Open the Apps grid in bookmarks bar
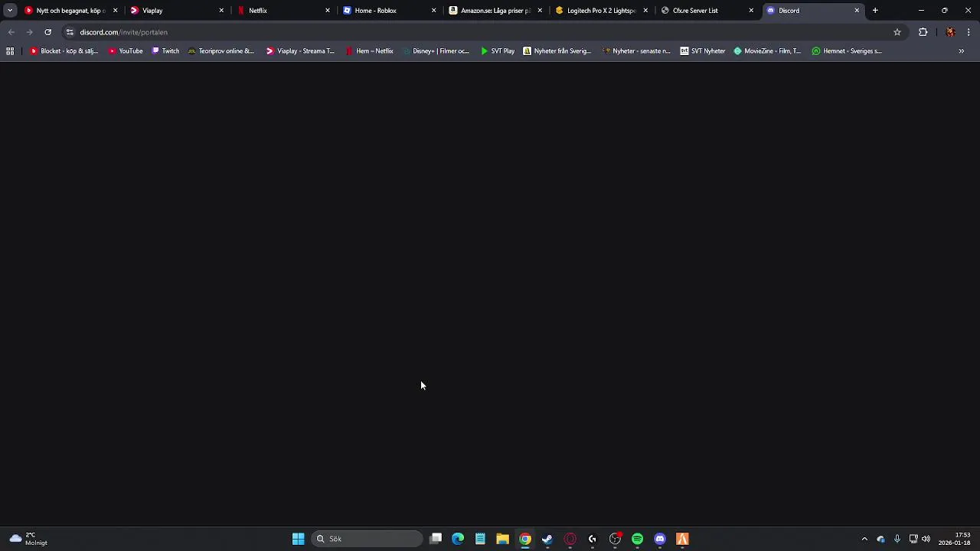The width and height of the screenshot is (980, 551). [x=10, y=51]
